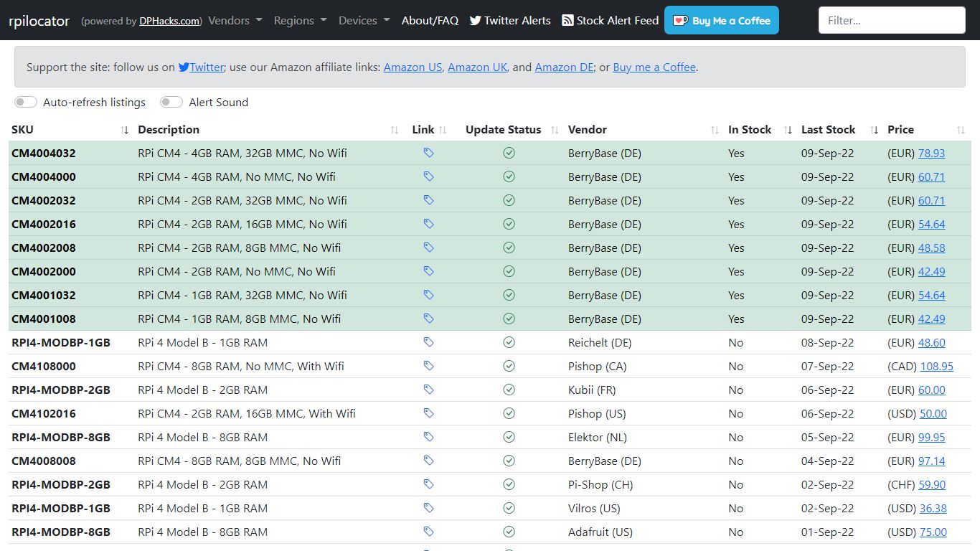
Task: Click the Last Stock date 07-Sep-22
Action: (x=827, y=366)
